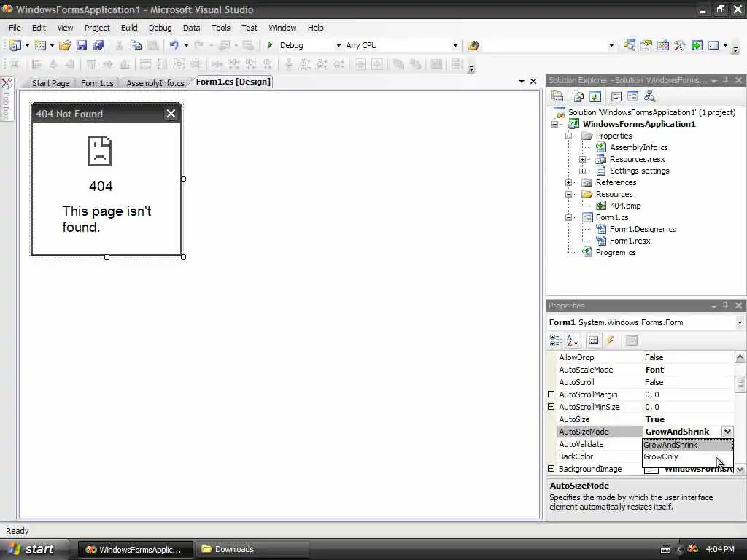Open the AutoSizeMode value dropdown arrow
Viewport: 747px width, 560px height.
coord(727,432)
